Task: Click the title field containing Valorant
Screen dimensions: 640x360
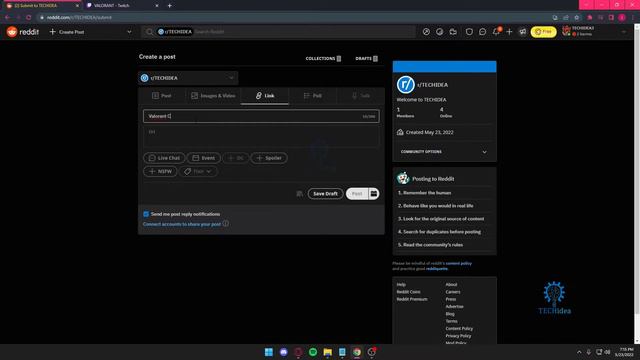Action: (261, 116)
